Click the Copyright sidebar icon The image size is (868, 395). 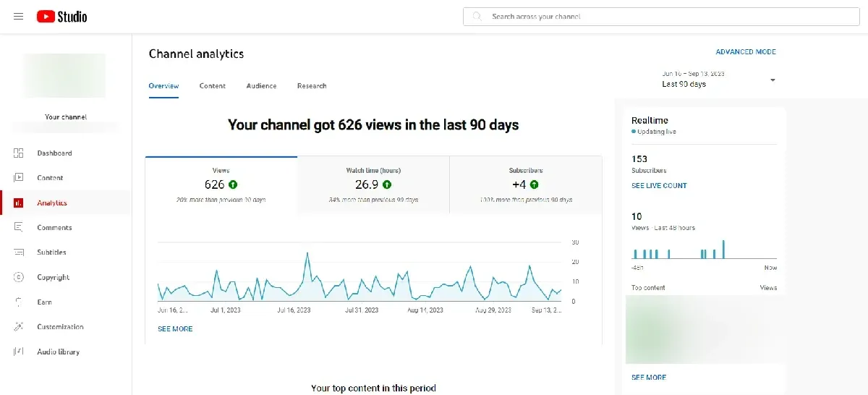tap(19, 278)
